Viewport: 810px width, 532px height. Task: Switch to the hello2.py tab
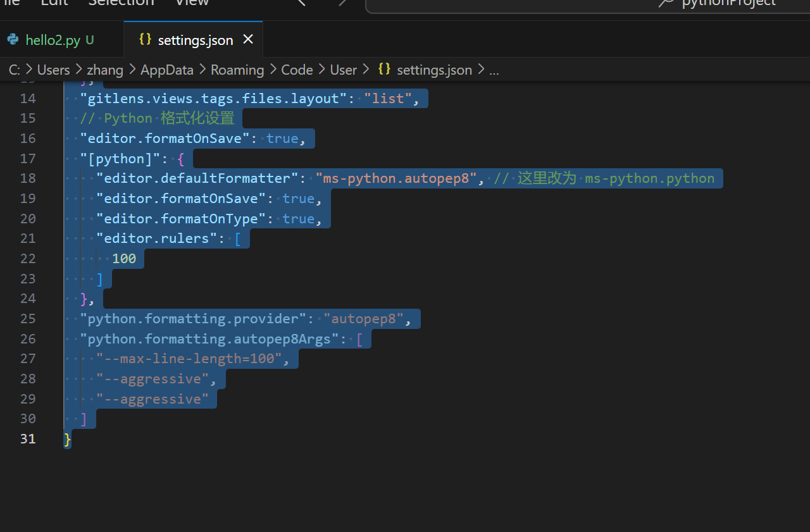[53, 39]
